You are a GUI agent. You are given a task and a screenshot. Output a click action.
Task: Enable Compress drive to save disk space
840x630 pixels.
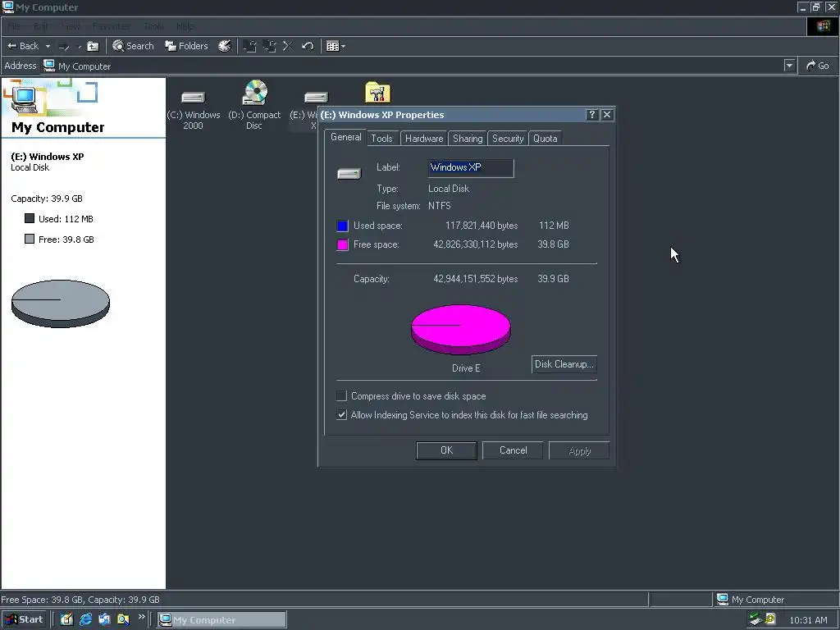(341, 396)
